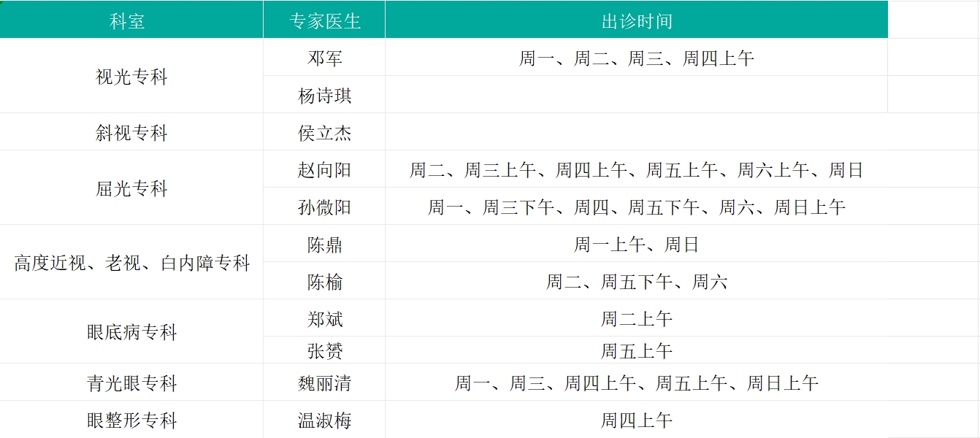Click doctor name 杨诗琪
980x438 pixels.
click(x=324, y=95)
